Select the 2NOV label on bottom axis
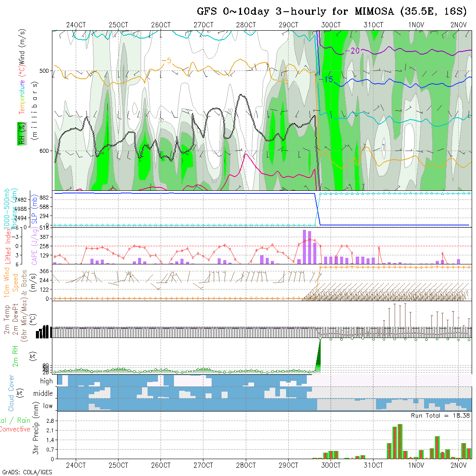The height and width of the screenshot is (476, 476). pyautogui.click(x=458, y=465)
